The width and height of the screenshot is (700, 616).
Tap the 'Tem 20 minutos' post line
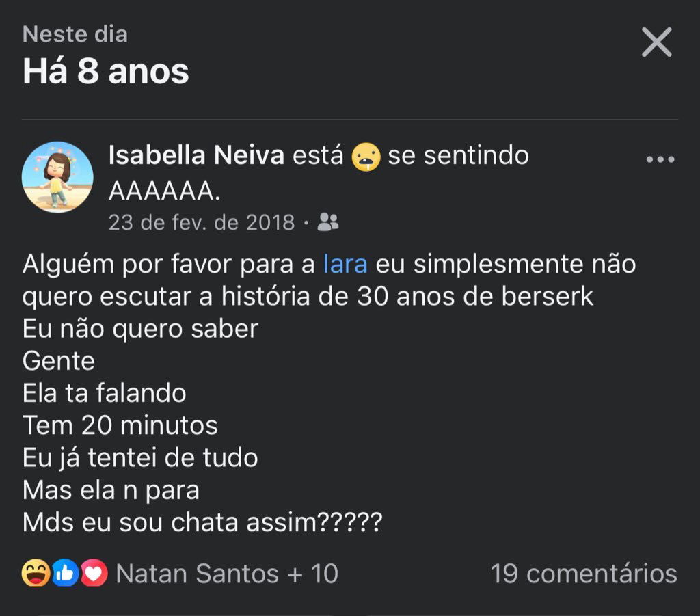(x=120, y=425)
